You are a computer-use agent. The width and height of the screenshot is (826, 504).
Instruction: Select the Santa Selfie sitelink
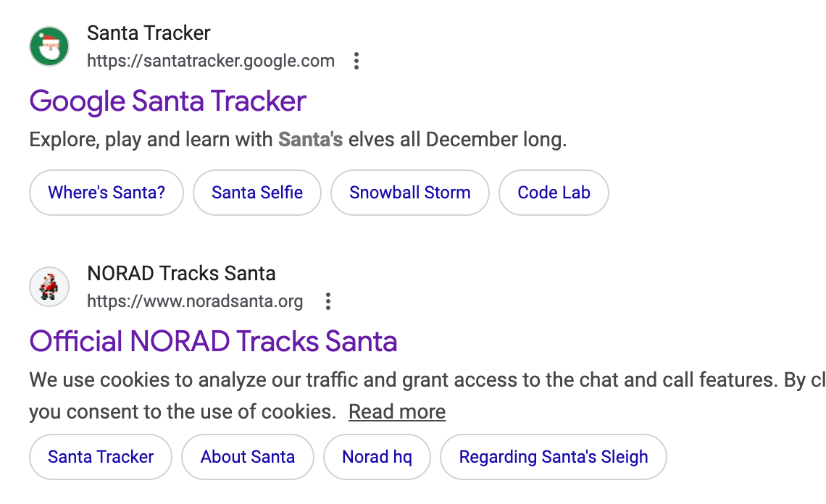pos(257,193)
